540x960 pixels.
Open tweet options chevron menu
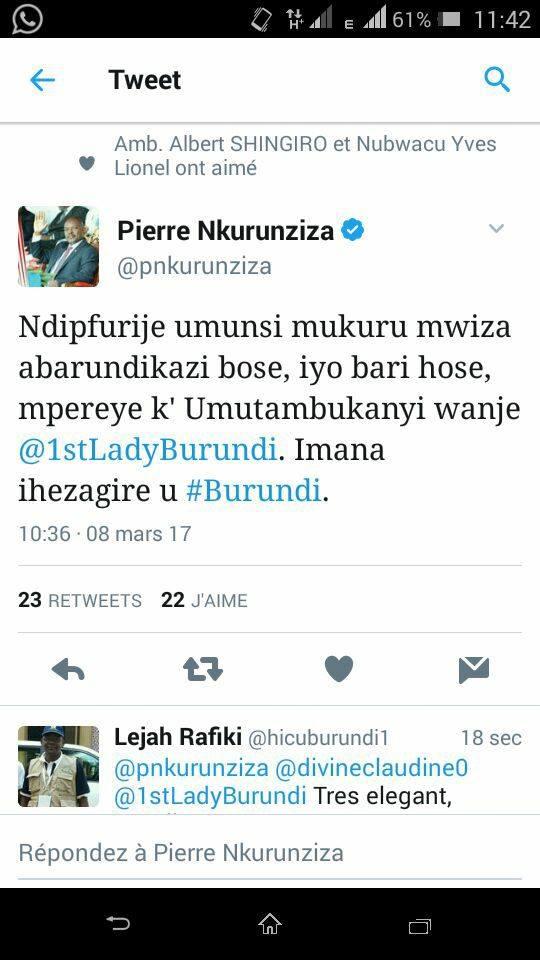pyautogui.click(x=497, y=228)
